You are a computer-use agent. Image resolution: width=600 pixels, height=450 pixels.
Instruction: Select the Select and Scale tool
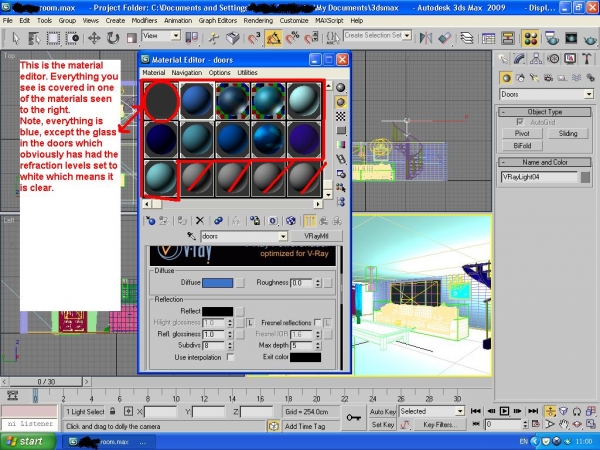[x=132, y=38]
